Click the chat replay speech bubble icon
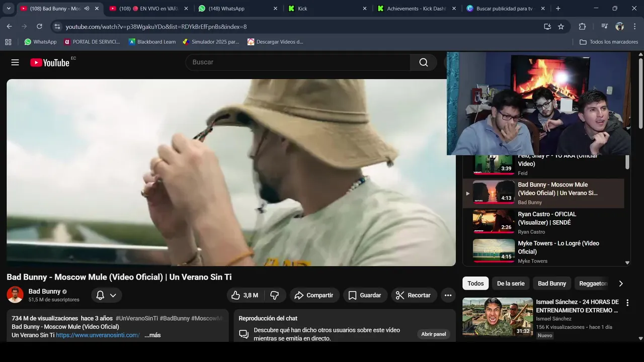Screen dimensions: 644x362 (244, 334)
